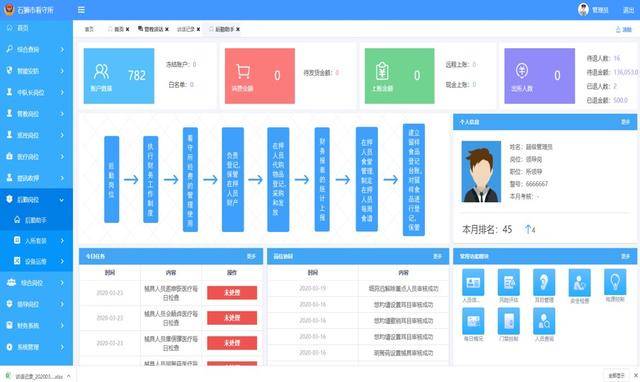Screen dimensions: 640x382
Task: Click 全部显示 in the download bar
Action: pyautogui.click(x=616, y=375)
